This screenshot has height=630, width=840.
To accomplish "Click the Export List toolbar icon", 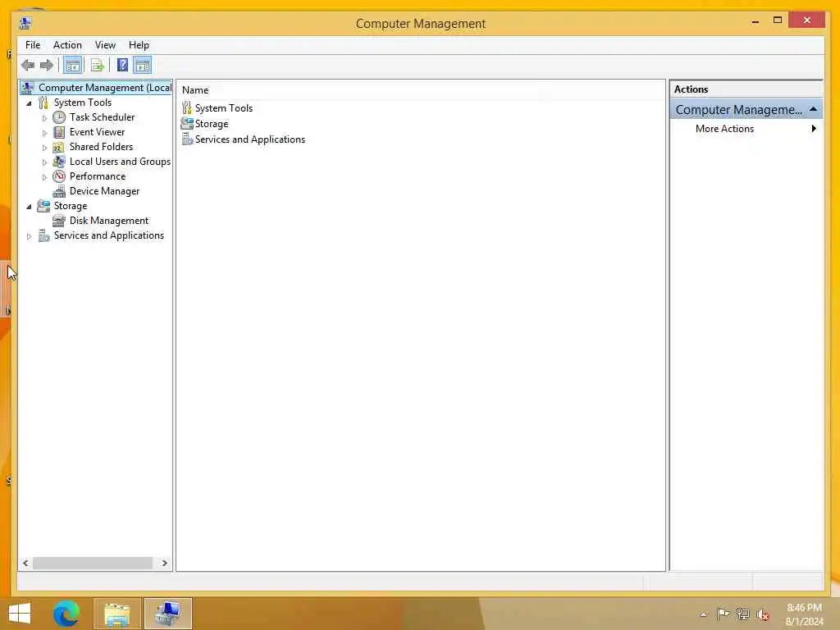I will (98, 66).
